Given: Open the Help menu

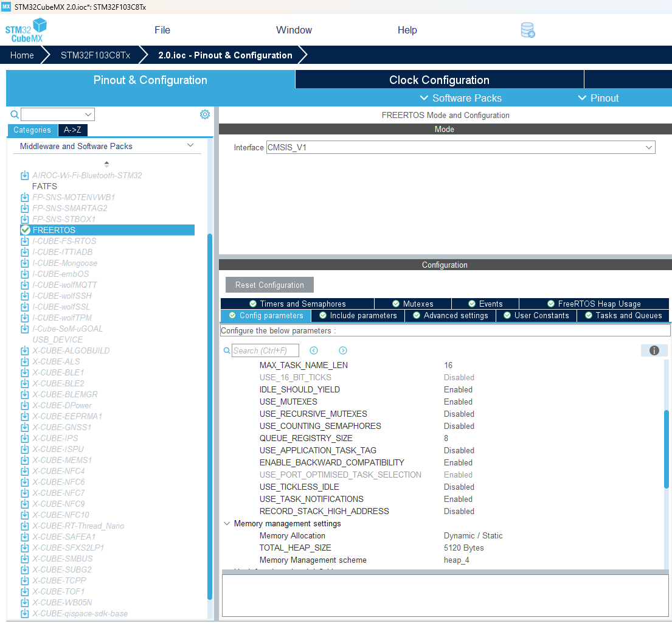Looking at the screenshot, I should (x=407, y=30).
